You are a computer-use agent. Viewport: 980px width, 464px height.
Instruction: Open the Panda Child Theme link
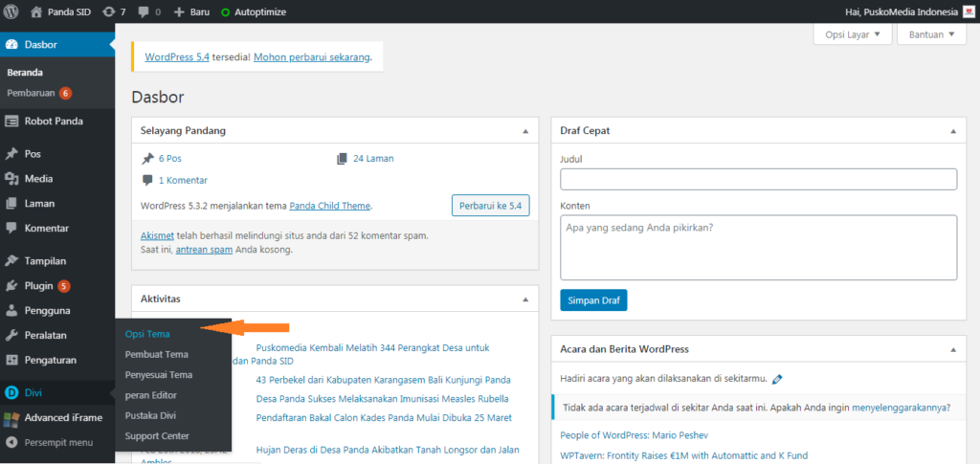pyautogui.click(x=330, y=205)
